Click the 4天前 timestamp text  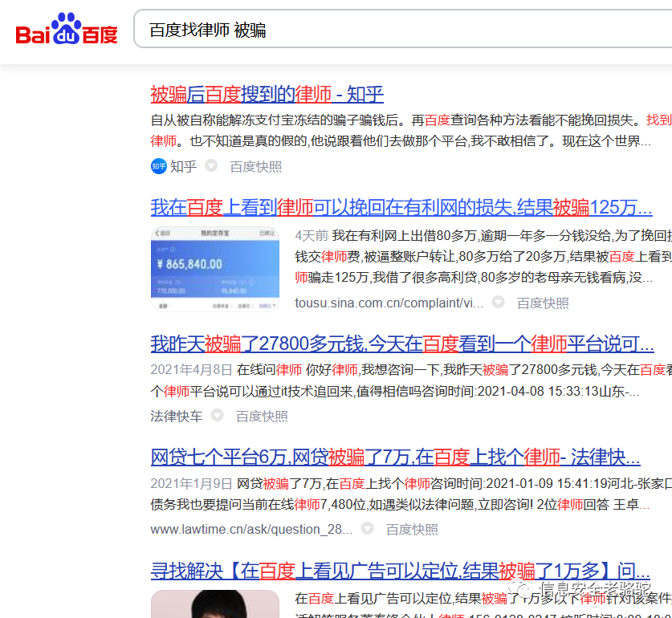(x=312, y=235)
